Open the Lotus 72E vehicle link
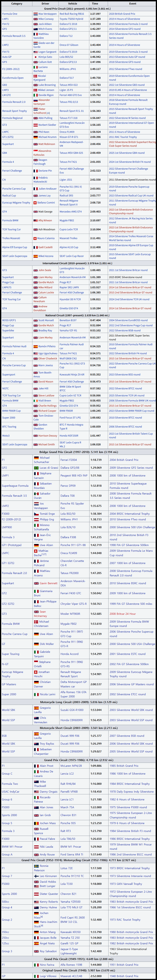 (x=66, y=868)
